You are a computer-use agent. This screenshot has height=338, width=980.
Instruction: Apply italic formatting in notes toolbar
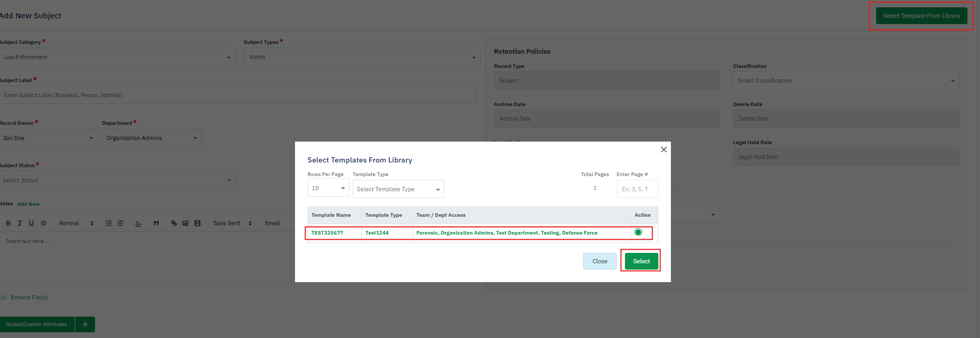pyautogui.click(x=20, y=223)
